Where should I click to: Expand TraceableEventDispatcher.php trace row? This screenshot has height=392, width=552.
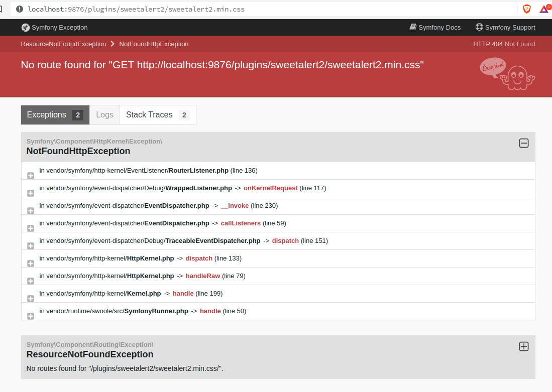31,246
